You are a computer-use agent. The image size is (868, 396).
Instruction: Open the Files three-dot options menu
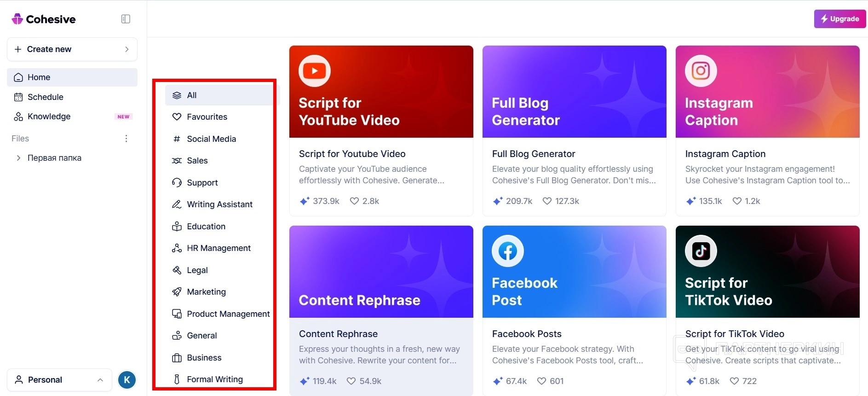(126, 139)
